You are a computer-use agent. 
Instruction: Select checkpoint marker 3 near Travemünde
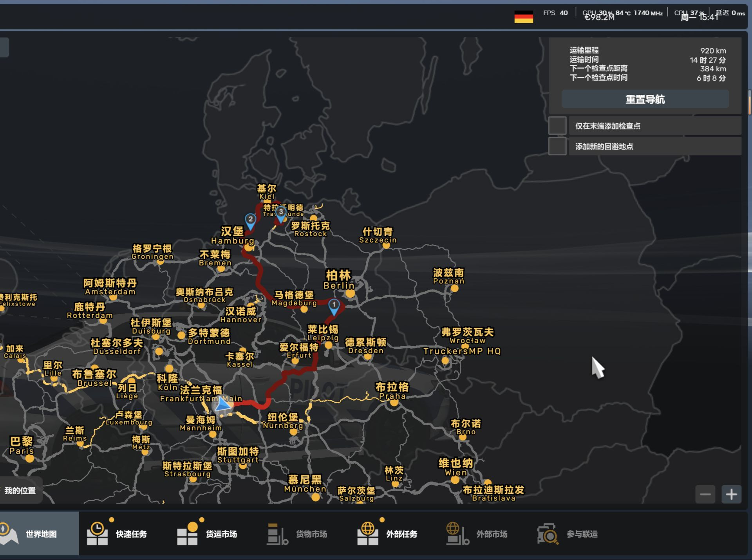(281, 213)
